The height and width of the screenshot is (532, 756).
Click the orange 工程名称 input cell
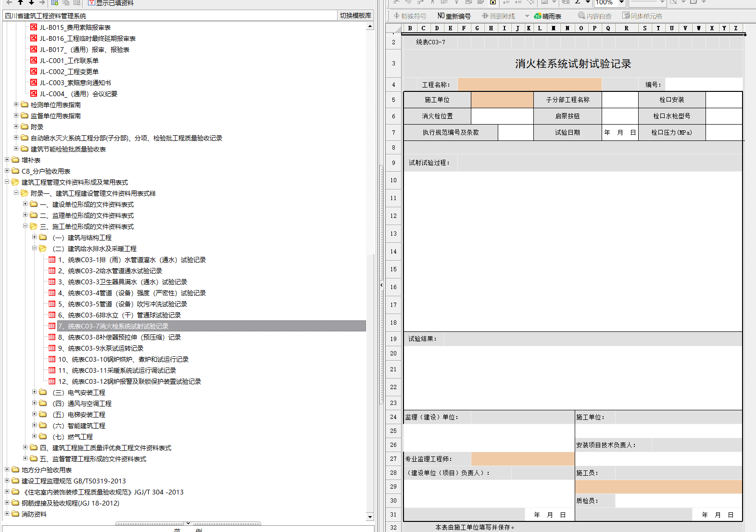click(529, 85)
